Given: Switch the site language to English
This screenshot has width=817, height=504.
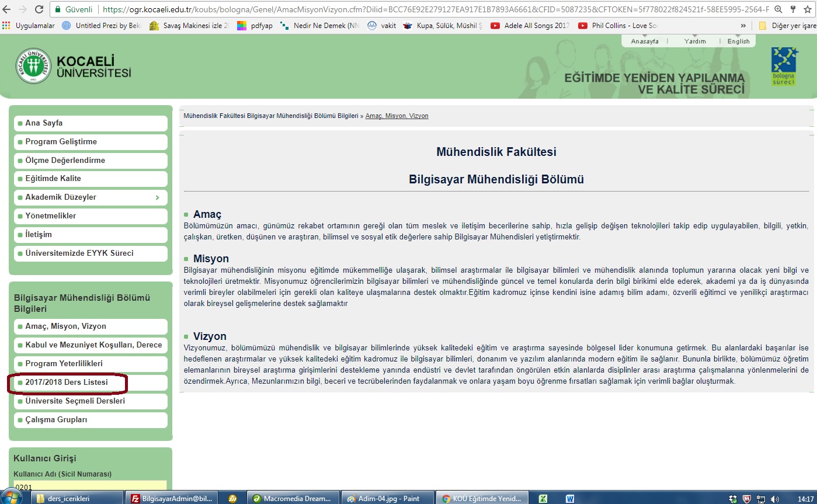Looking at the screenshot, I should point(738,41).
